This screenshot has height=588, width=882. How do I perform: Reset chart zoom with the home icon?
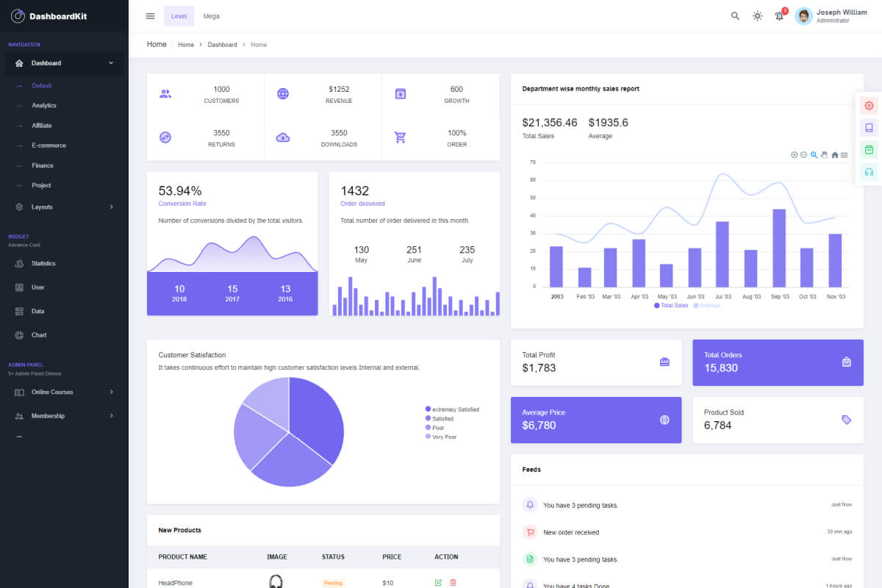[x=835, y=155]
